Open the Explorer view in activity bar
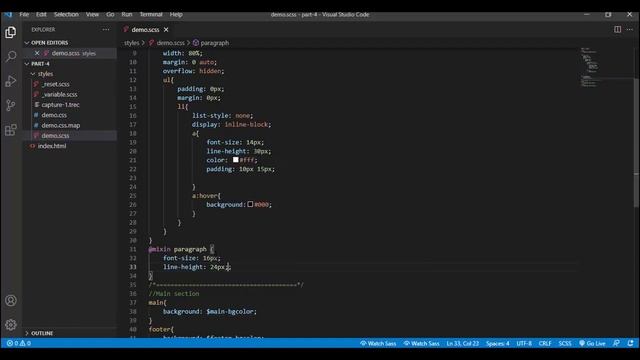The image size is (640, 360). [11, 32]
